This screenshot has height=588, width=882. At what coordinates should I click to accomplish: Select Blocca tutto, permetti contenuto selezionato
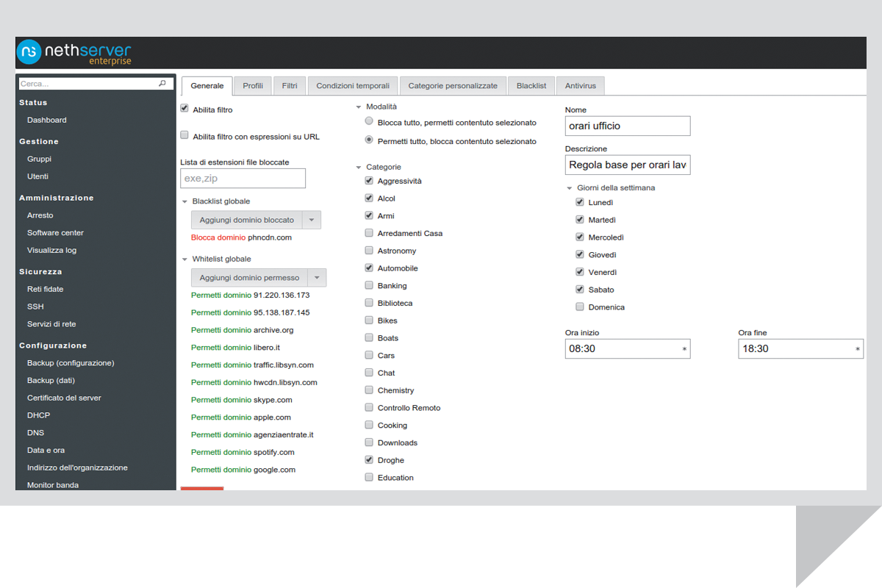(x=369, y=122)
